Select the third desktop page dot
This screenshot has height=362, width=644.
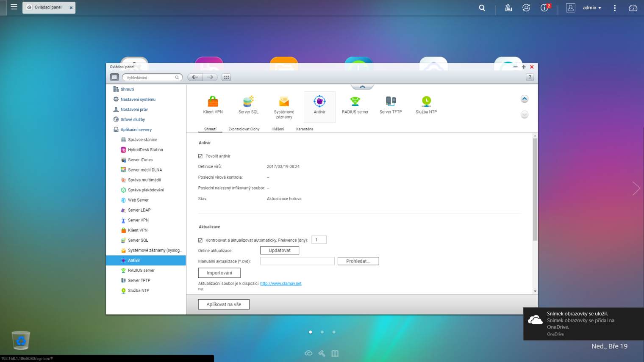[x=334, y=332]
